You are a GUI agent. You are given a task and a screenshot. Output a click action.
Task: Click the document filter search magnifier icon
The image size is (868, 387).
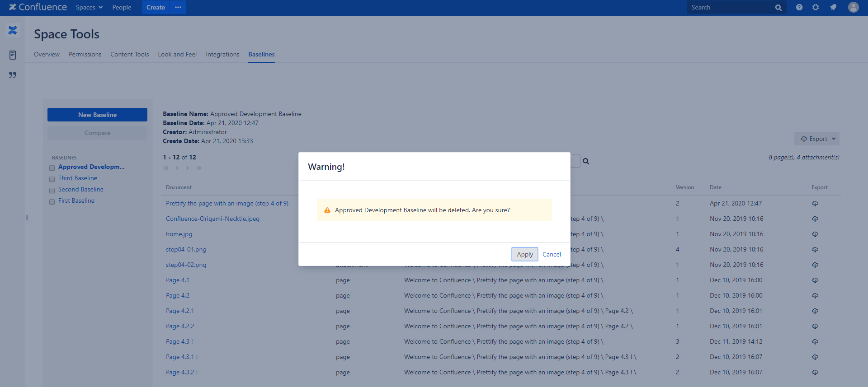[x=586, y=161]
